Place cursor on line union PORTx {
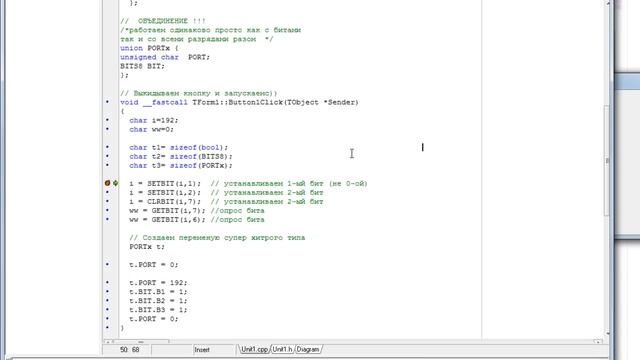 click(149, 48)
